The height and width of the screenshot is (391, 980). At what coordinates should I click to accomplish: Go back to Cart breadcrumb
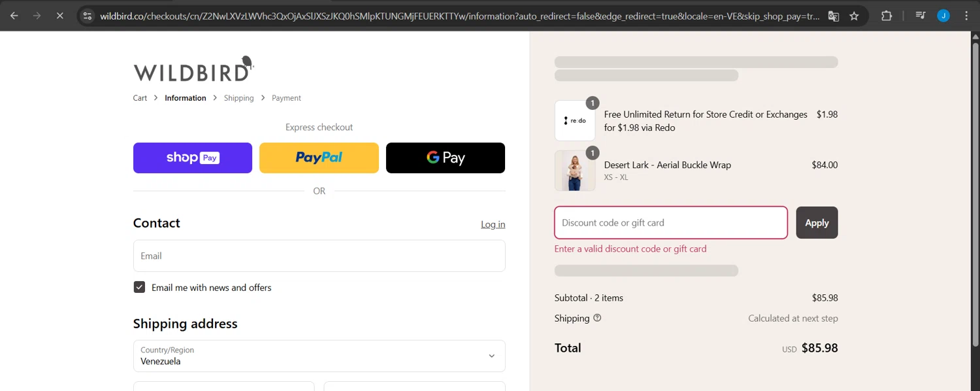tap(140, 98)
